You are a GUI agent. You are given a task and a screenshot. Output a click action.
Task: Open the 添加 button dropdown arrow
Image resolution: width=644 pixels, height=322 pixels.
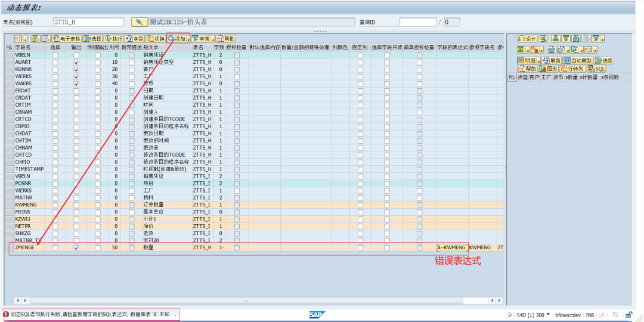click(x=188, y=39)
